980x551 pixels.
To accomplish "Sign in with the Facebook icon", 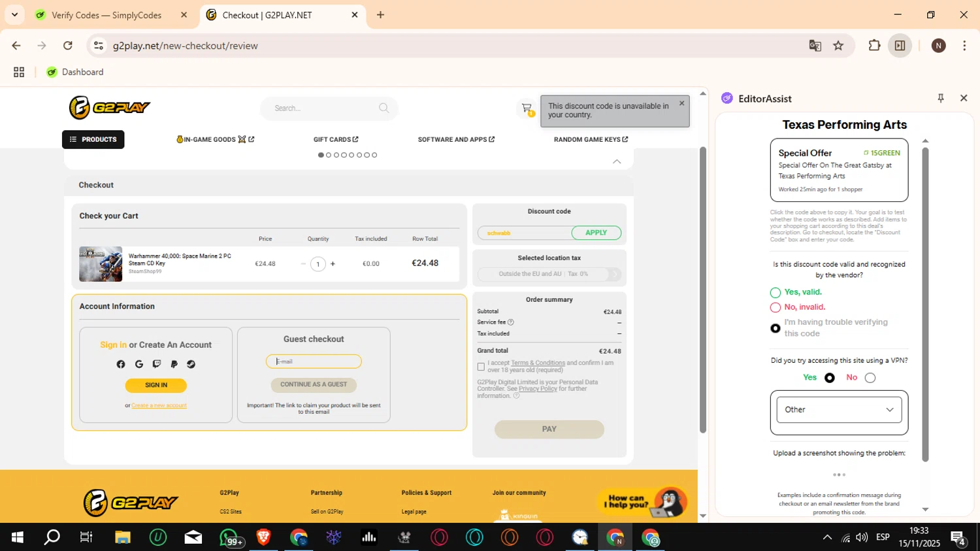I will [121, 364].
